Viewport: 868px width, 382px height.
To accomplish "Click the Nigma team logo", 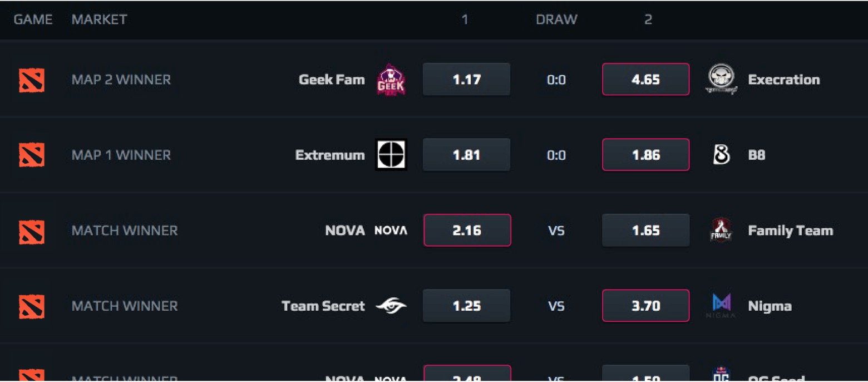I will pos(721,306).
